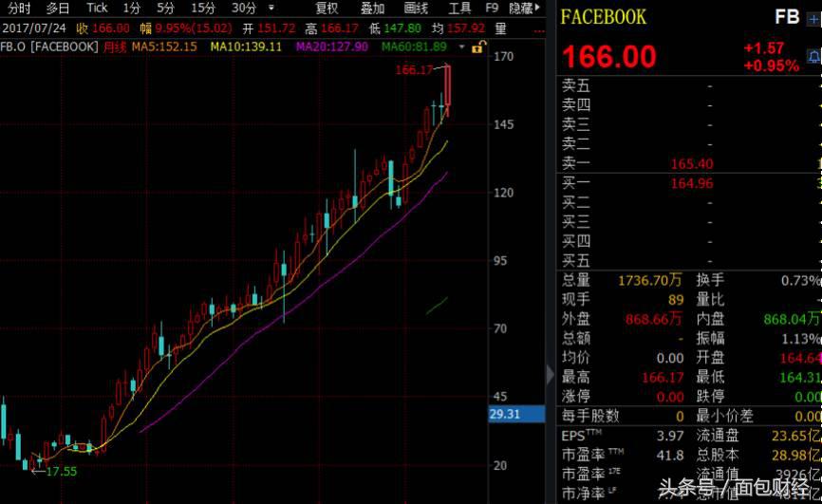822x504 pixels.
Task: Click the 复权 button
Action: (x=327, y=8)
